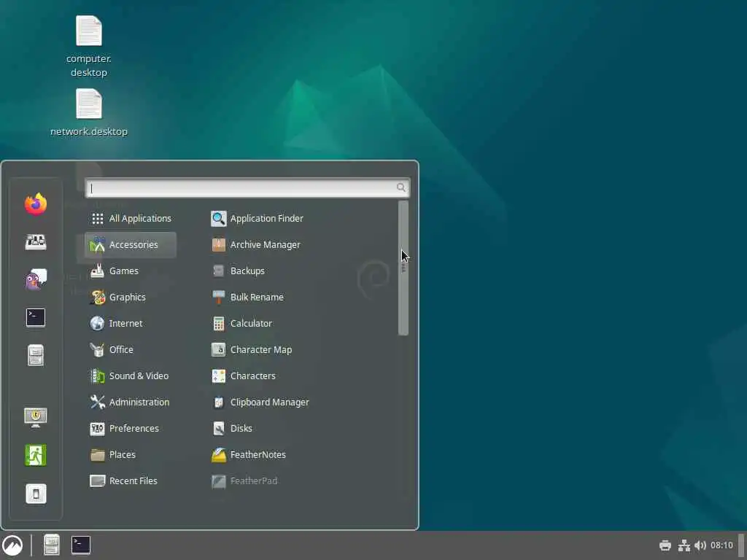Image resolution: width=747 pixels, height=560 pixels.
Task: Click the magnifier icon in search box
Action: pos(401,187)
